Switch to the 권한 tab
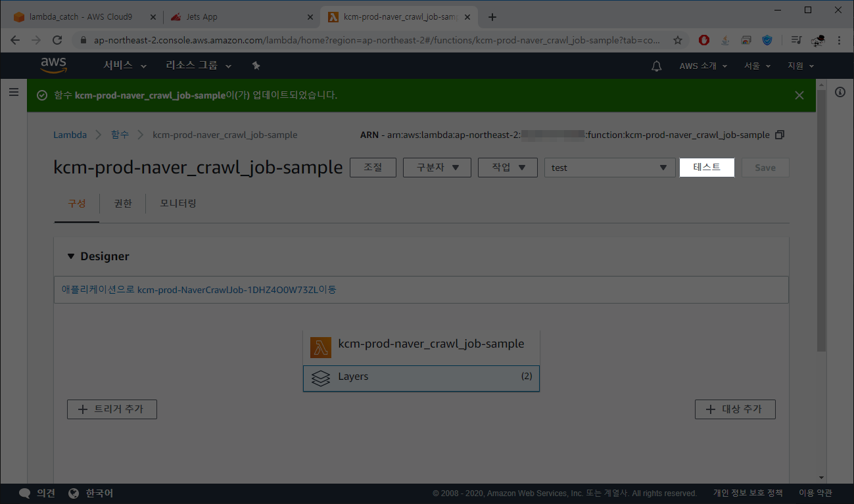Viewport: 854px width, 504px height. point(123,204)
